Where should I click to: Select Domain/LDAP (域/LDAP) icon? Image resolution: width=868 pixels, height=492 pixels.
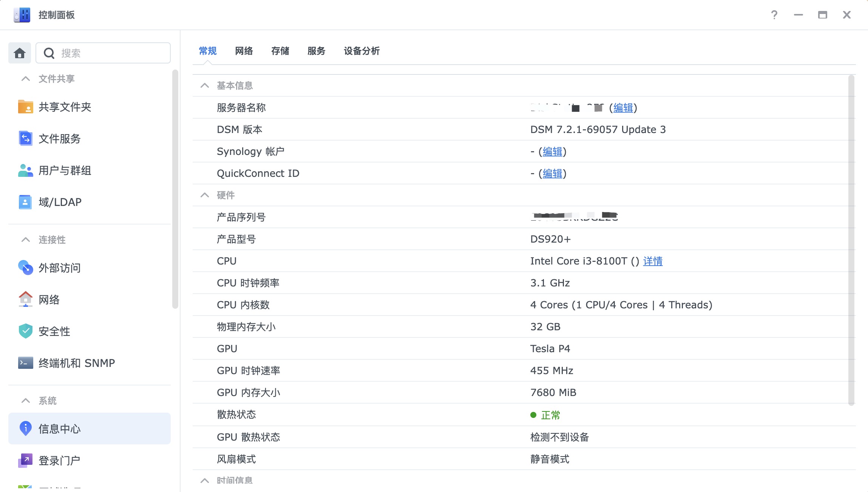click(25, 202)
